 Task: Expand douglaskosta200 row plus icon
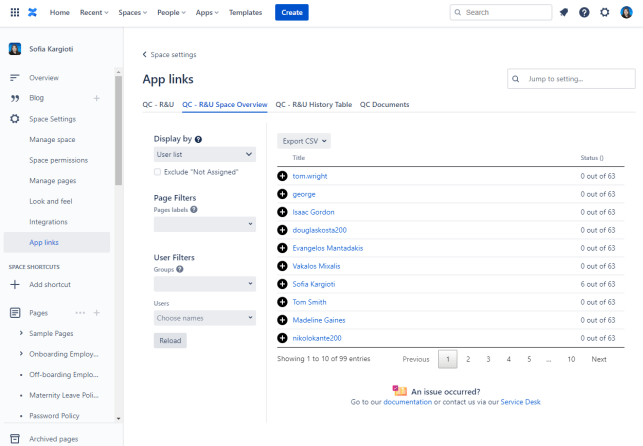coord(282,230)
